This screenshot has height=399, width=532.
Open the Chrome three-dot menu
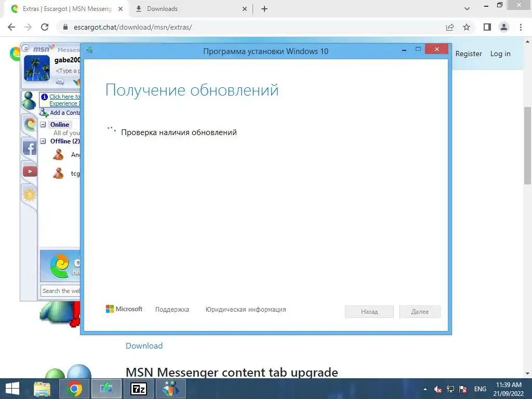pos(521,27)
